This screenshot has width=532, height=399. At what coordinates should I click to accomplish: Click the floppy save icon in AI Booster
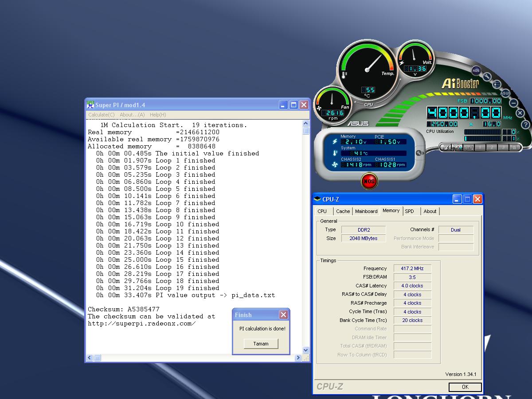(x=514, y=147)
